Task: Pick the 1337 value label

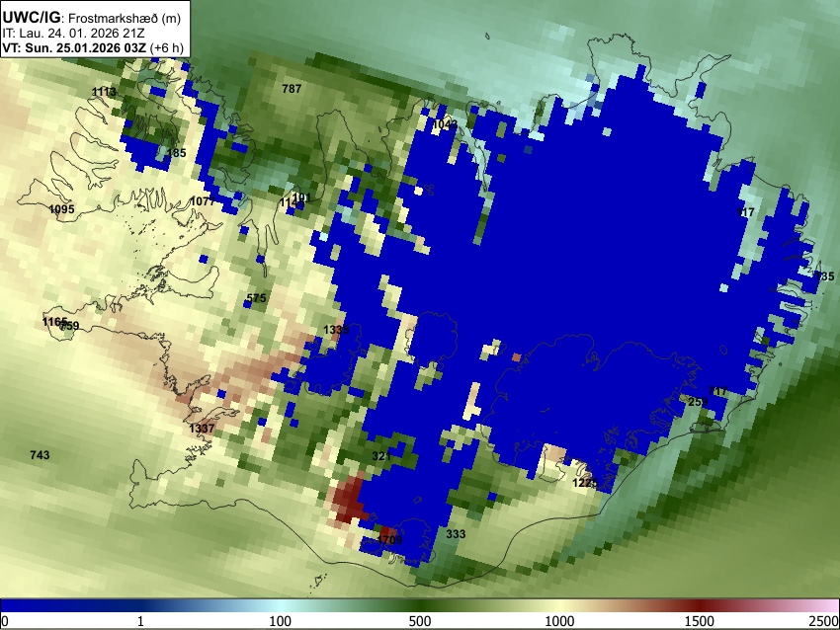Action: click(x=202, y=429)
